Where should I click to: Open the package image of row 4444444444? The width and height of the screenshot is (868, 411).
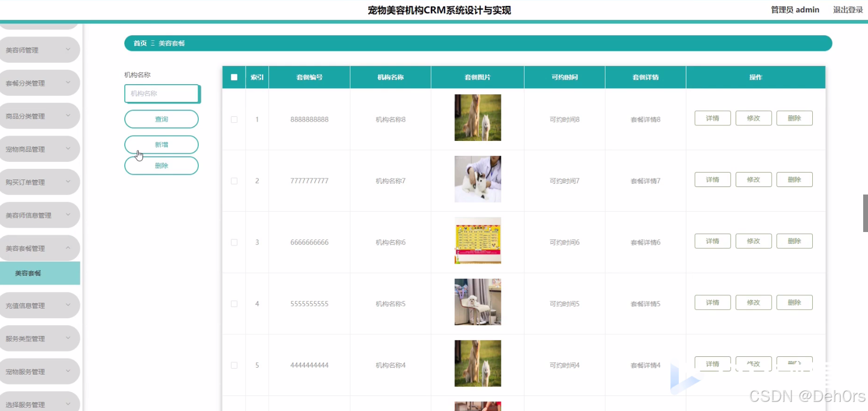tap(477, 363)
